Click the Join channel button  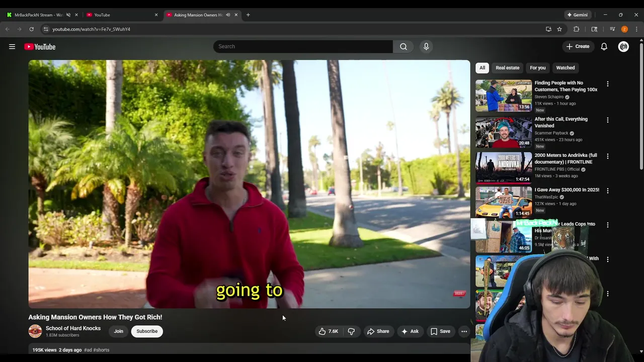click(118, 331)
